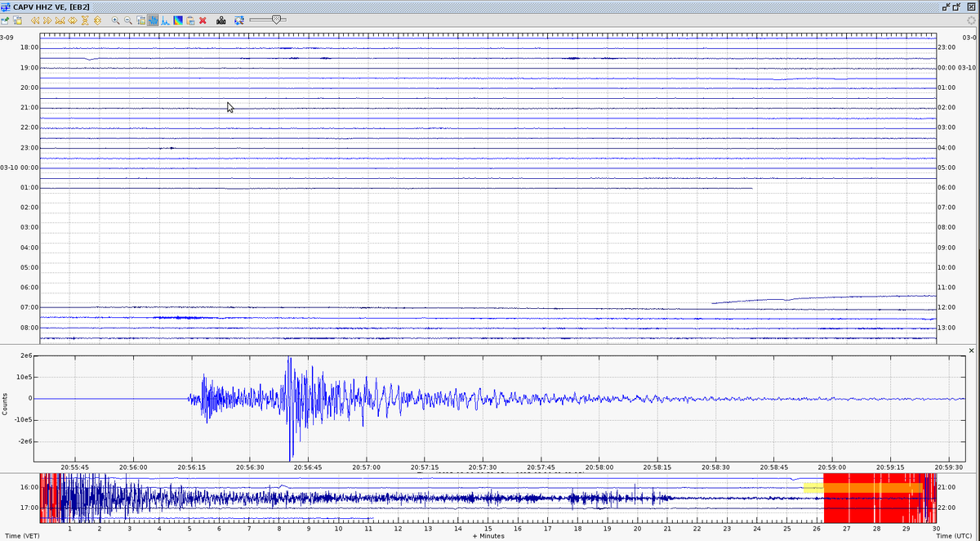Click the compress y-axis hourglass icon
The image size is (980, 541).
pos(85,20)
